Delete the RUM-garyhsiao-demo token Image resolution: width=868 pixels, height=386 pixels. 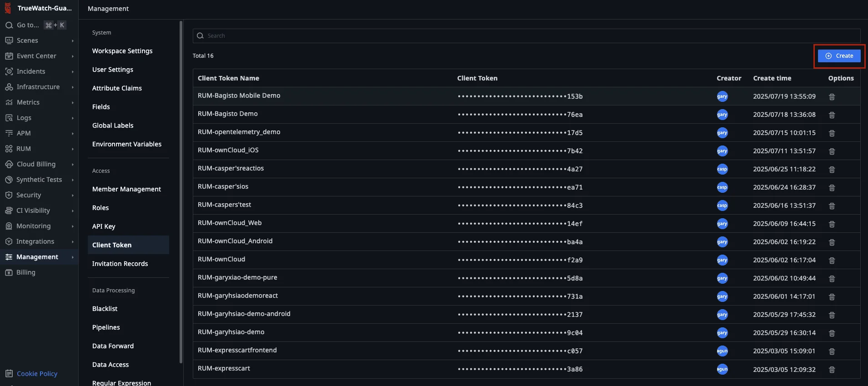832,333
